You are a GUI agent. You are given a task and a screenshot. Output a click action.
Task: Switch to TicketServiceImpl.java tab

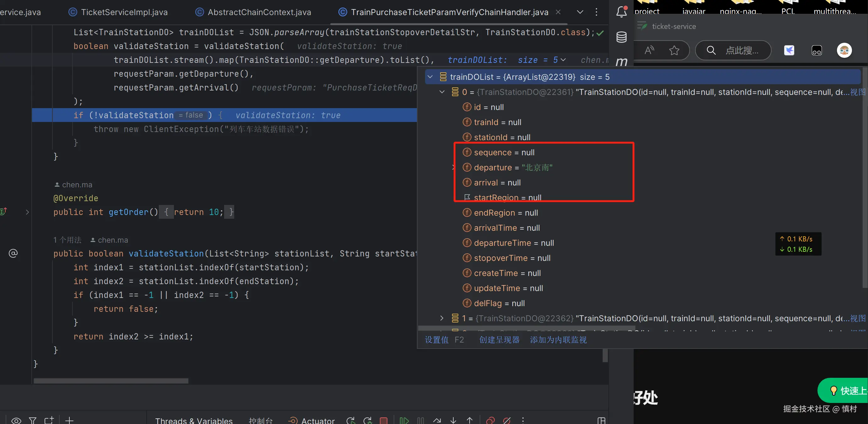[124, 12]
